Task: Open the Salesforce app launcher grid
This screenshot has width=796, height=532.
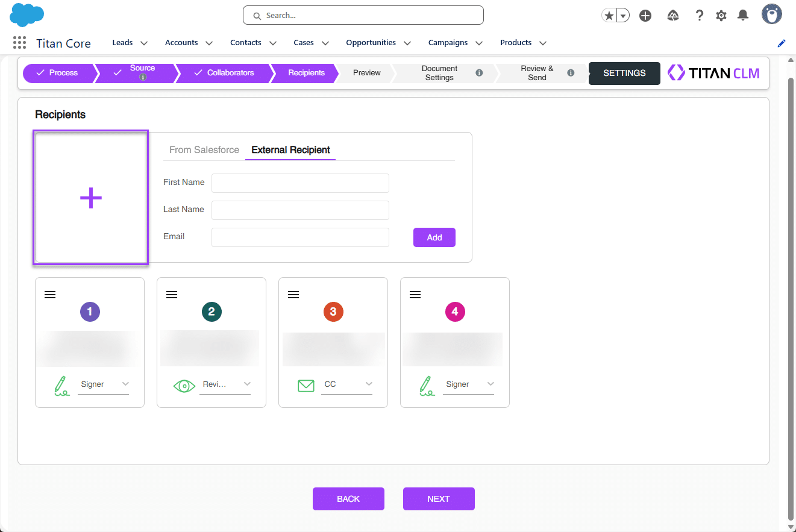Action: point(19,42)
